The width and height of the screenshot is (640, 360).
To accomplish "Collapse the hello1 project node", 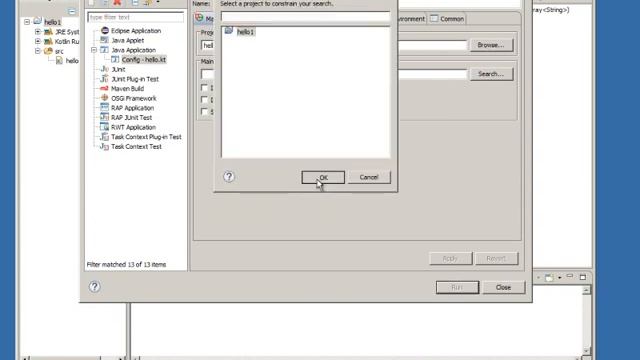I will point(27,22).
